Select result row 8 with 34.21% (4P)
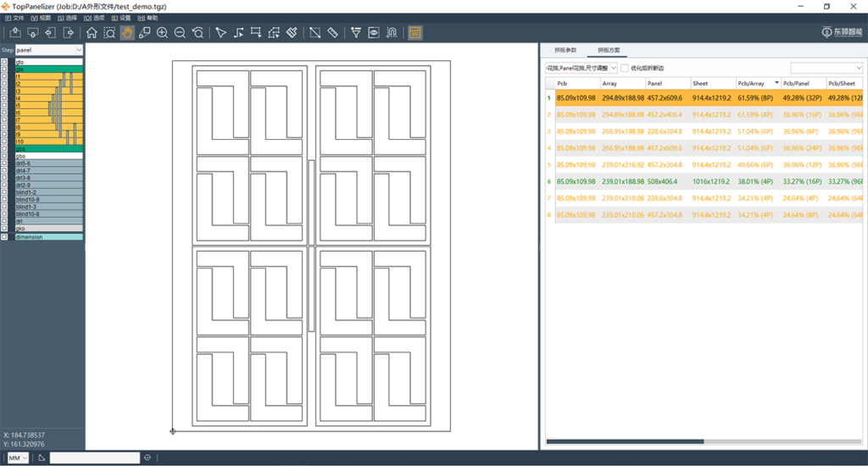The image size is (868, 466). (x=704, y=214)
